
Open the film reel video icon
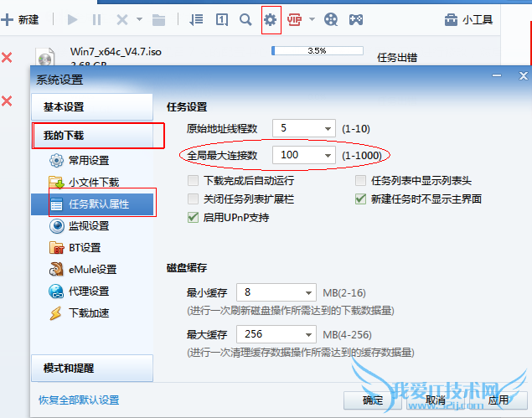(331, 19)
